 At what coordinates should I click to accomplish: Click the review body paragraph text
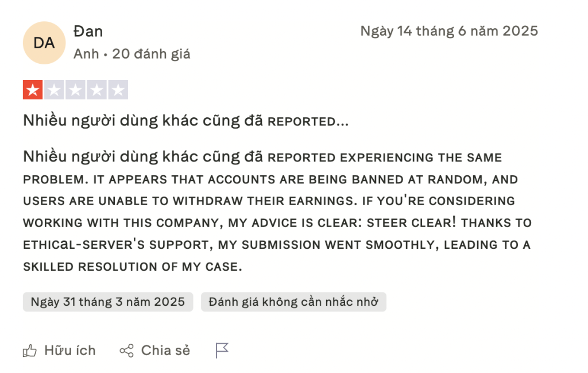tap(270, 212)
